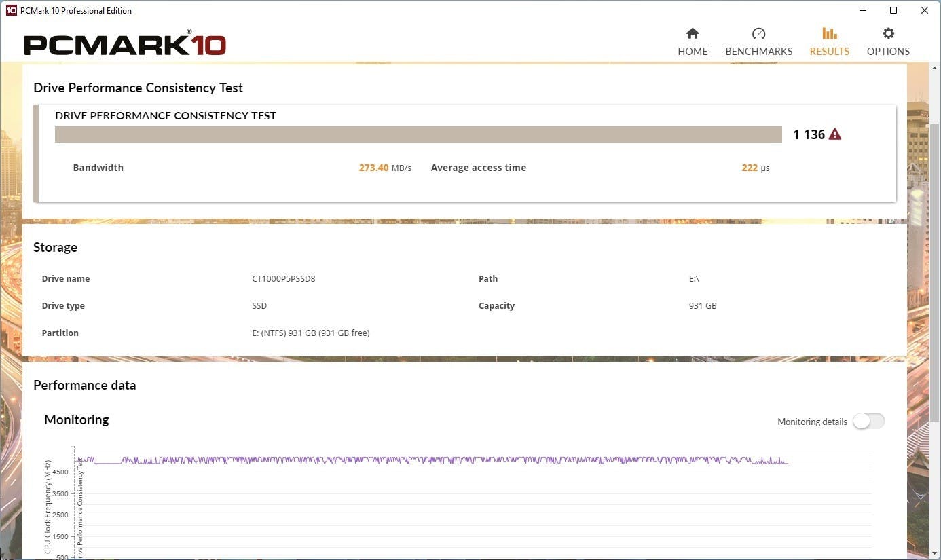Go to the OPTIONS tab
Screen dimensions: 941x560
point(888,42)
